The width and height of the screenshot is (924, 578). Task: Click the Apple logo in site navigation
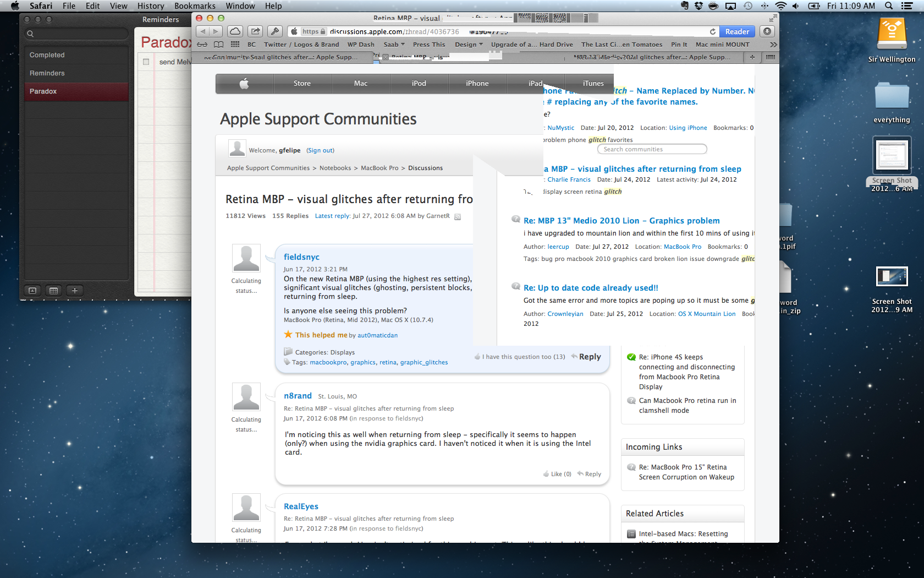point(244,84)
